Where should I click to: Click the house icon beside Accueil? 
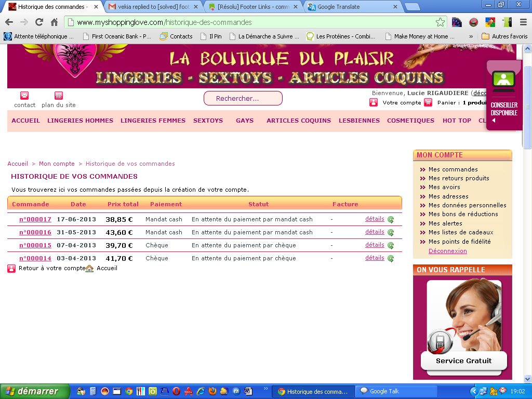(89, 269)
